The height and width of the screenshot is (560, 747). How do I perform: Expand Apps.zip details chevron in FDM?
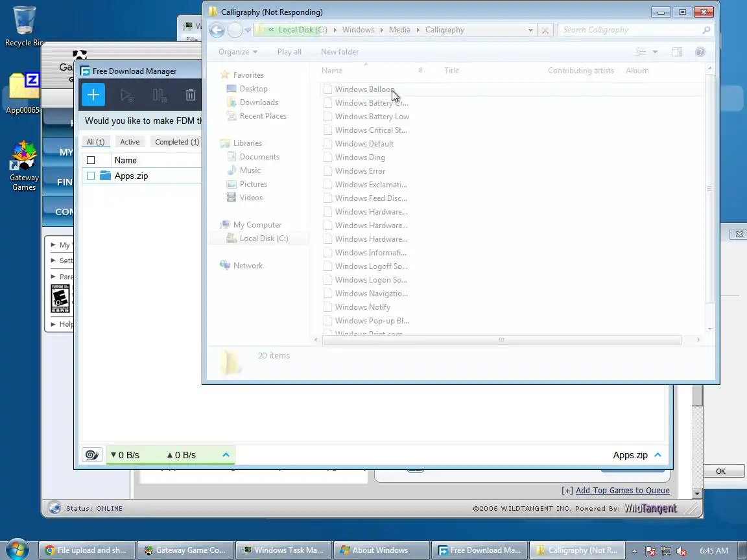(658, 455)
